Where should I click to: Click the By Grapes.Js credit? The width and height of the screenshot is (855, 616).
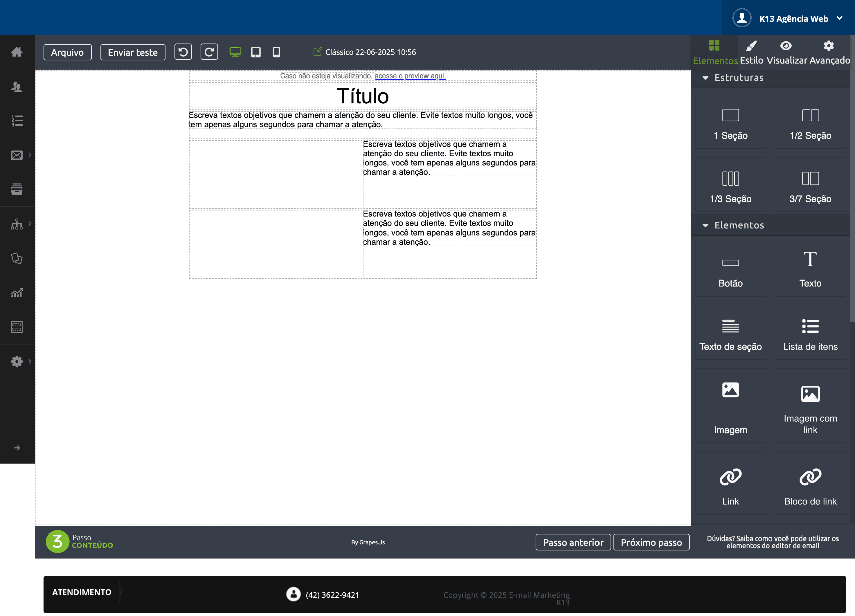pos(368,542)
